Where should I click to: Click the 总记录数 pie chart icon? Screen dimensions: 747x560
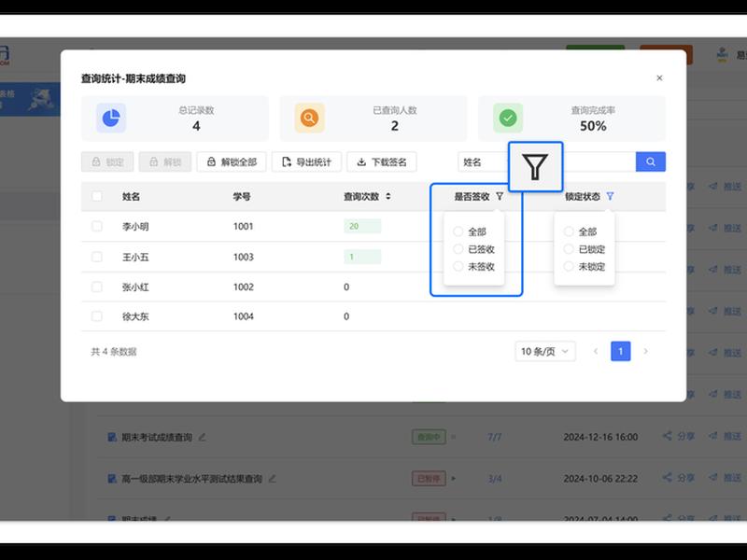[111, 118]
